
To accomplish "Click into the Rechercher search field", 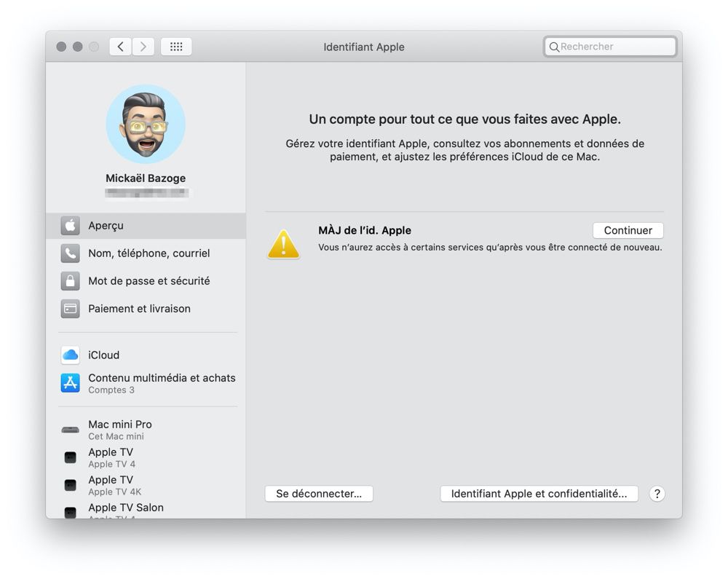I will [x=609, y=47].
